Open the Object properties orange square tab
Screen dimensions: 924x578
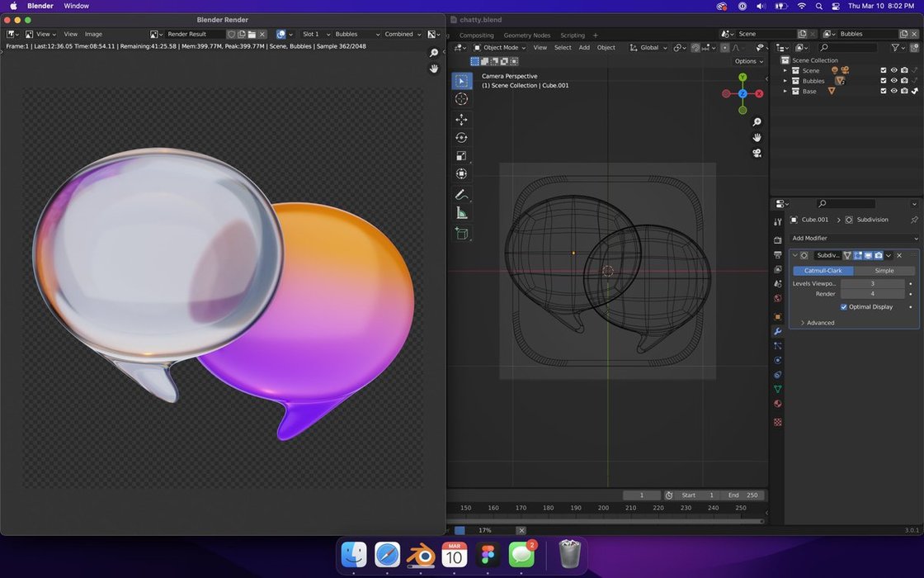click(x=778, y=317)
